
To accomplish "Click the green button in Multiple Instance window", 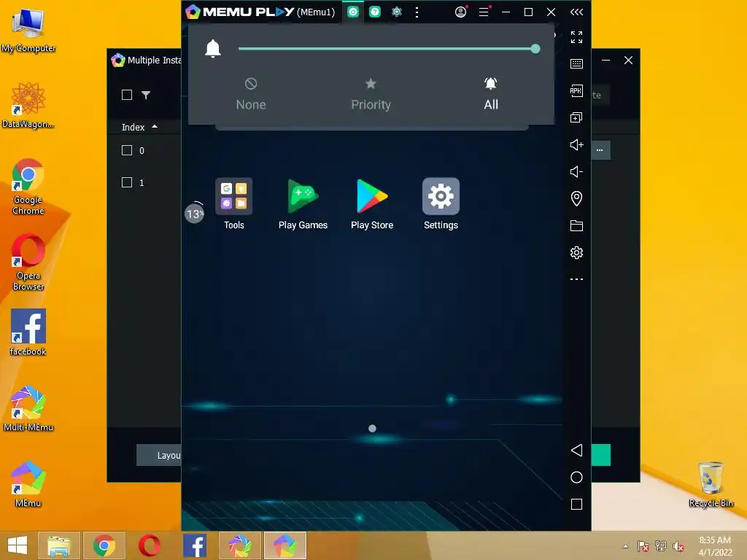I will coord(601,455).
